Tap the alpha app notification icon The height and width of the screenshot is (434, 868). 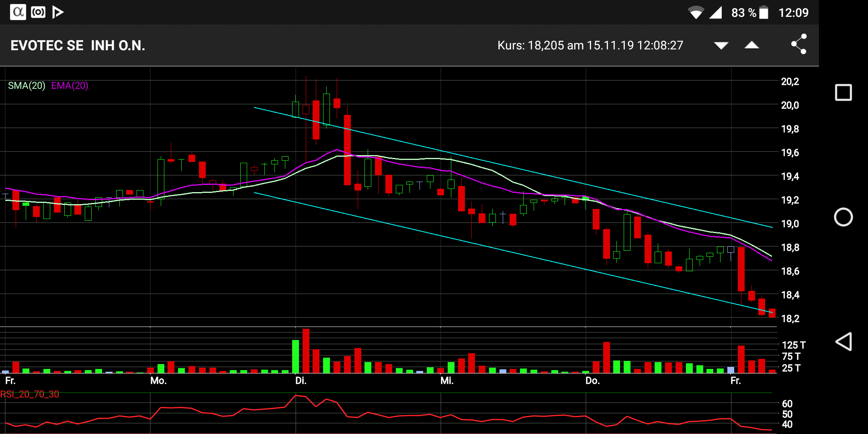(18, 12)
